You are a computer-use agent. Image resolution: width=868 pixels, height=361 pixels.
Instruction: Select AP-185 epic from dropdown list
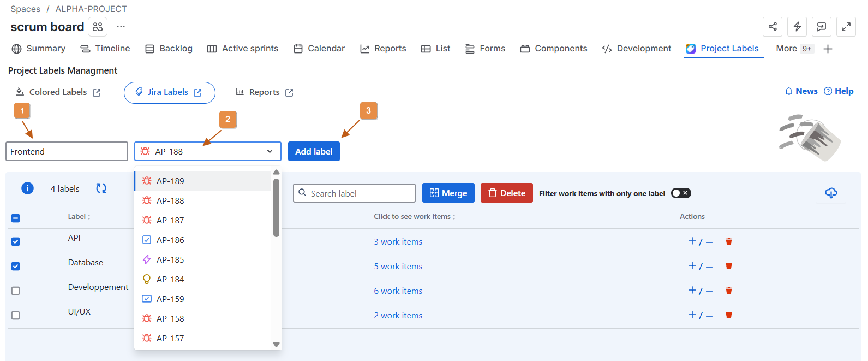pos(203,259)
